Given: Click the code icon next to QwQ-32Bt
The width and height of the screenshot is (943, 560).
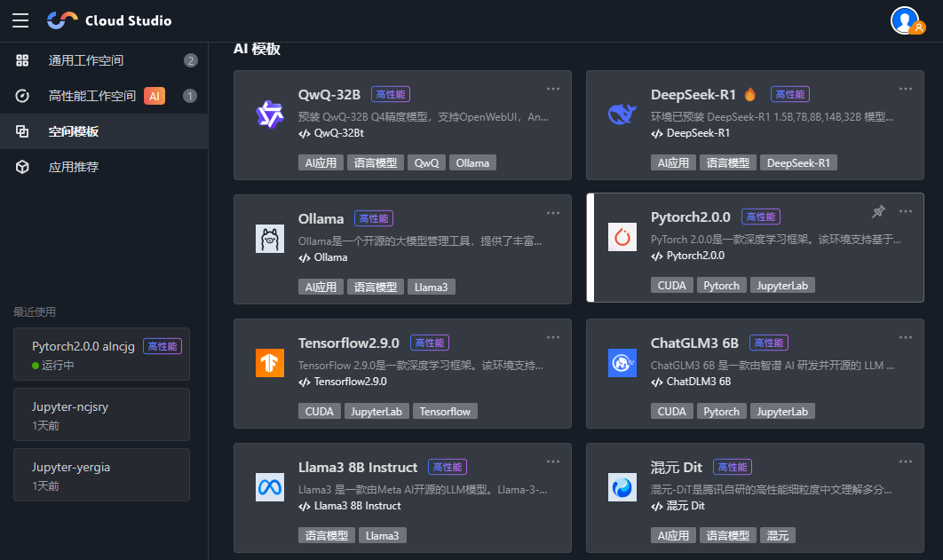Looking at the screenshot, I should pyautogui.click(x=305, y=133).
